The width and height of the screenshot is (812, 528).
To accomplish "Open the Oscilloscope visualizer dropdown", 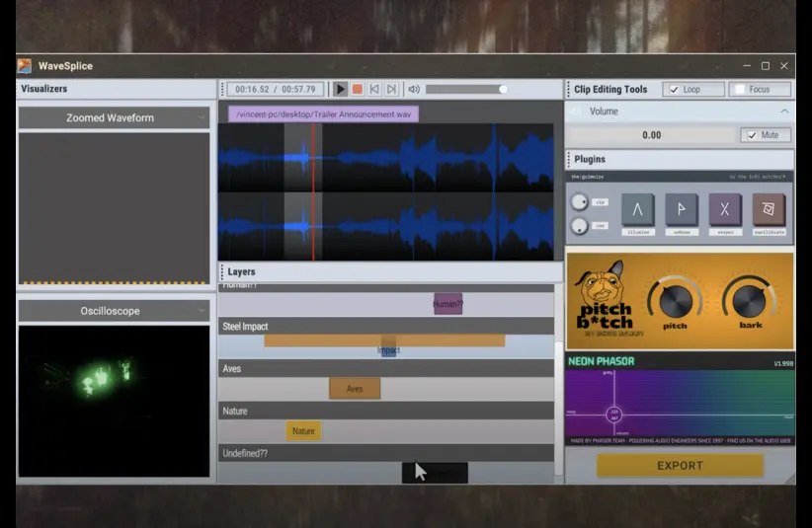I will point(114,311).
